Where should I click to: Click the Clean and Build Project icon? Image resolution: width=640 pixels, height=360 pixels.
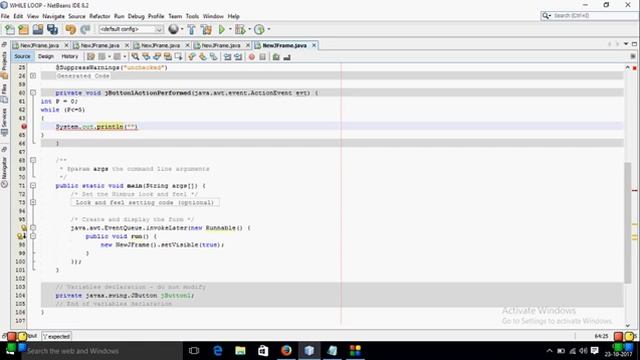[x=206, y=29]
